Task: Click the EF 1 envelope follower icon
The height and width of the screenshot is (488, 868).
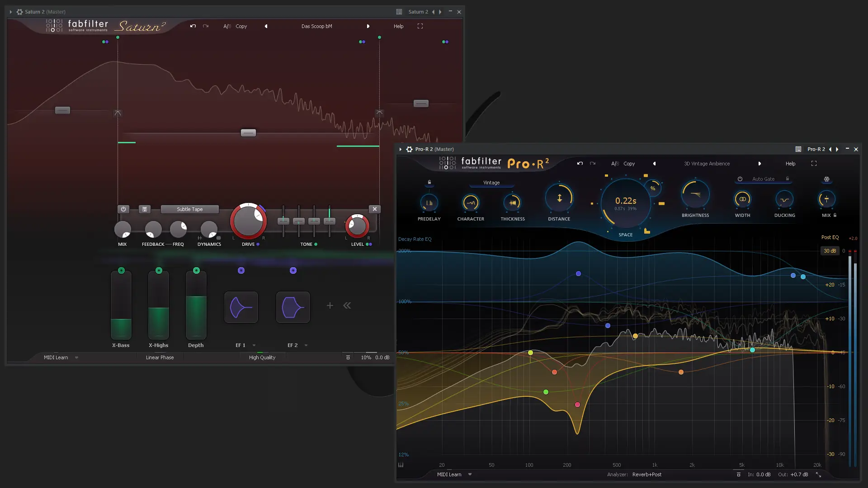Action: tap(241, 307)
